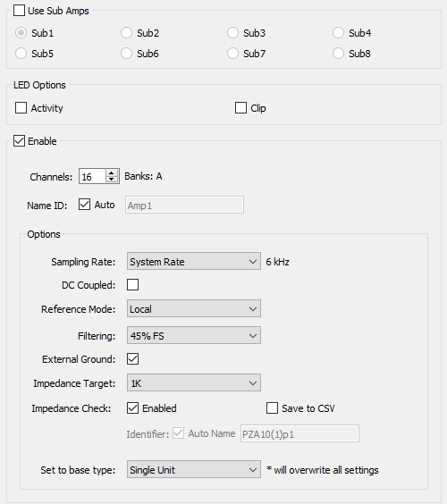Click the Channels number field
447x504 pixels.
92,176
